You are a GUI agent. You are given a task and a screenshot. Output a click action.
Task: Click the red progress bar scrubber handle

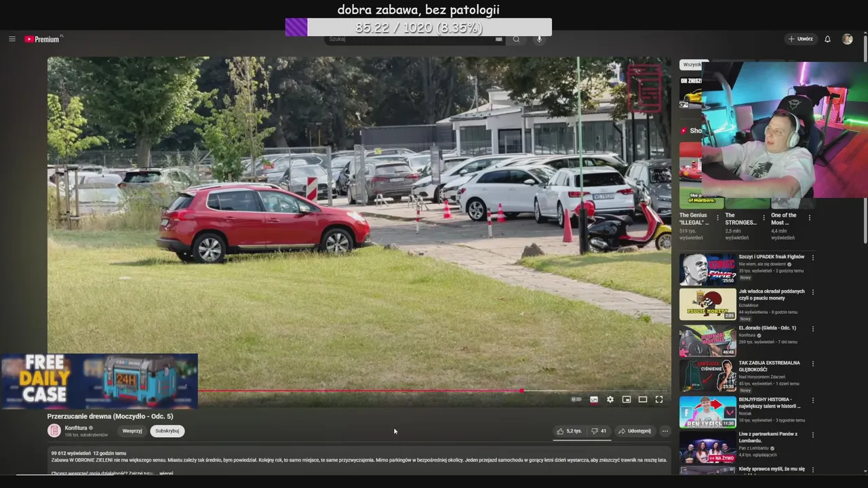click(x=521, y=391)
